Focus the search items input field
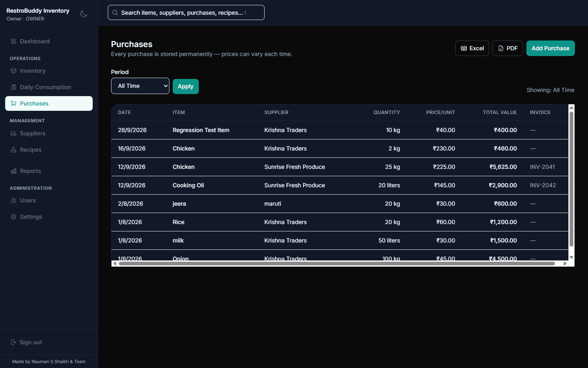The height and width of the screenshot is (368, 588). [x=186, y=13]
